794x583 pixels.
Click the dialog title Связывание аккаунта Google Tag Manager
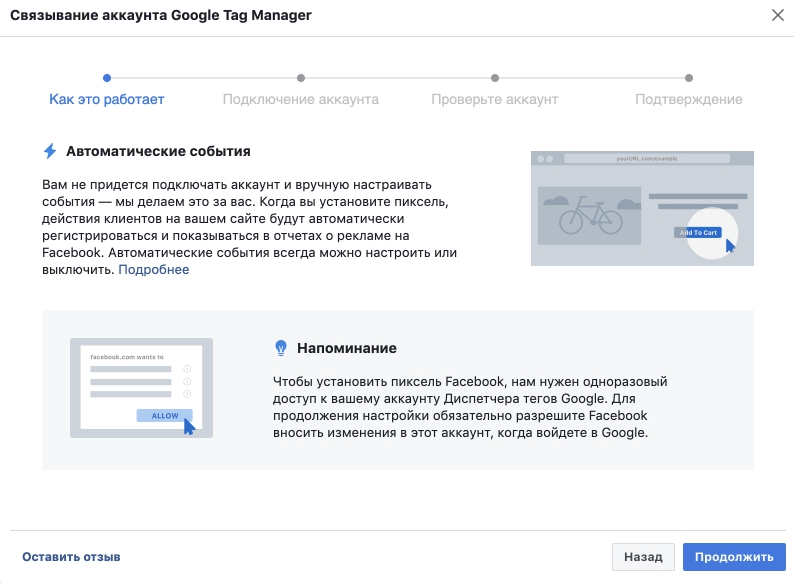pyautogui.click(x=161, y=15)
